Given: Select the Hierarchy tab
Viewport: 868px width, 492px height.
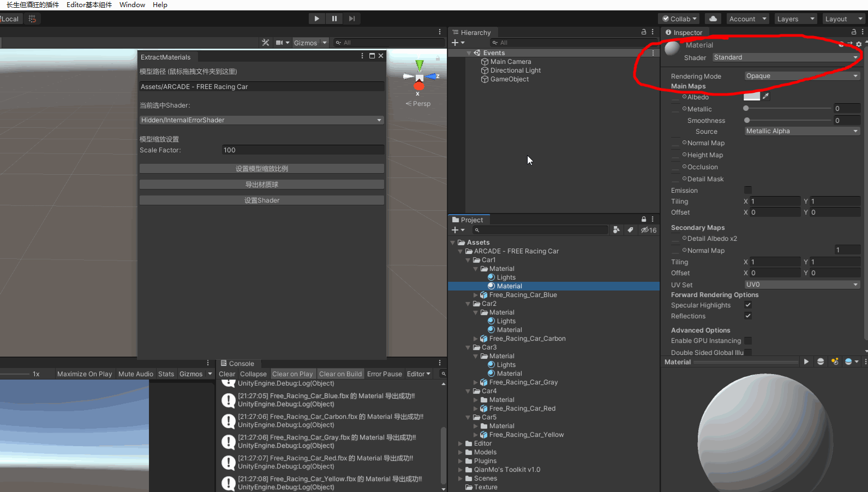Looking at the screenshot, I should pyautogui.click(x=472, y=32).
